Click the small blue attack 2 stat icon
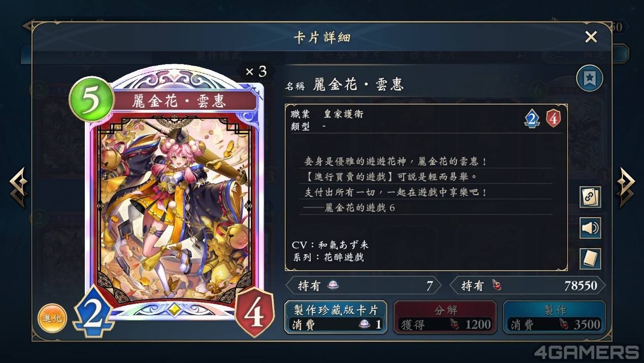This screenshot has height=363, width=644. click(x=531, y=118)
